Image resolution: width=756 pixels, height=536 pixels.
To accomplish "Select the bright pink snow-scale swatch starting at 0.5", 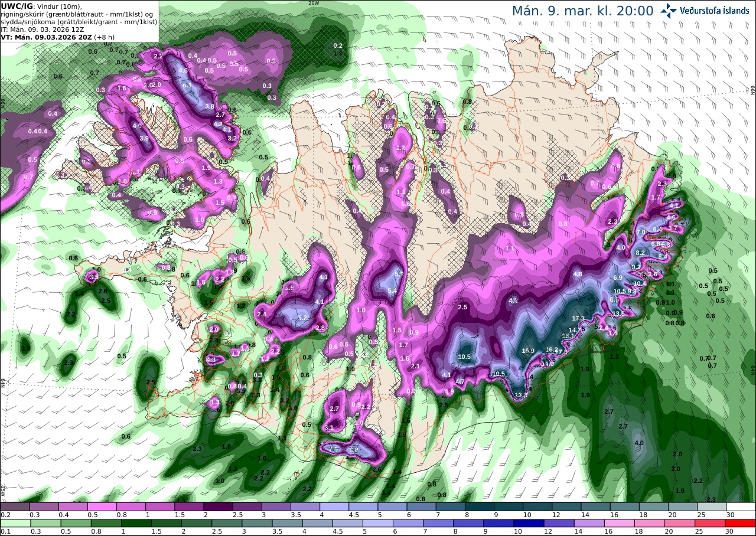I will pyautogui.click(x=102, y=506).
